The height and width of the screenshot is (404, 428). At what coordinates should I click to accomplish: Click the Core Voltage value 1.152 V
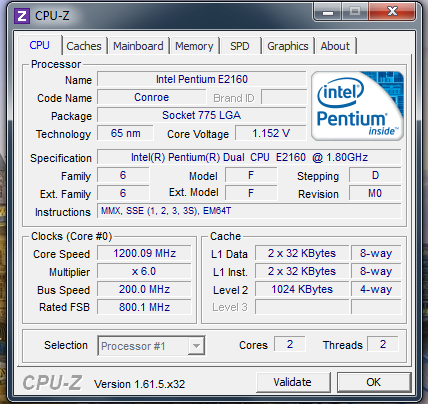pyautogui.click(x=271, y=133)
